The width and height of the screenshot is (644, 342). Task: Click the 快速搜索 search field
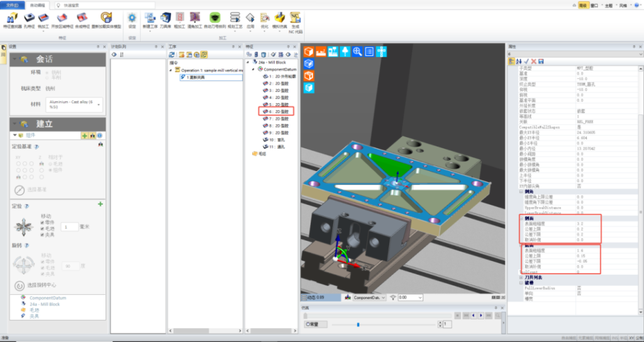tap(101, 4)
